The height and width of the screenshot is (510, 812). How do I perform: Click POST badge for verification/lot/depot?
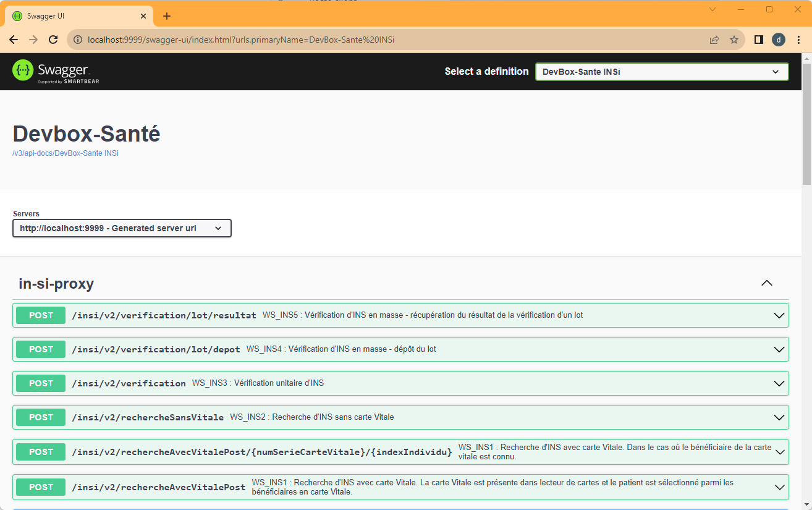41,349
